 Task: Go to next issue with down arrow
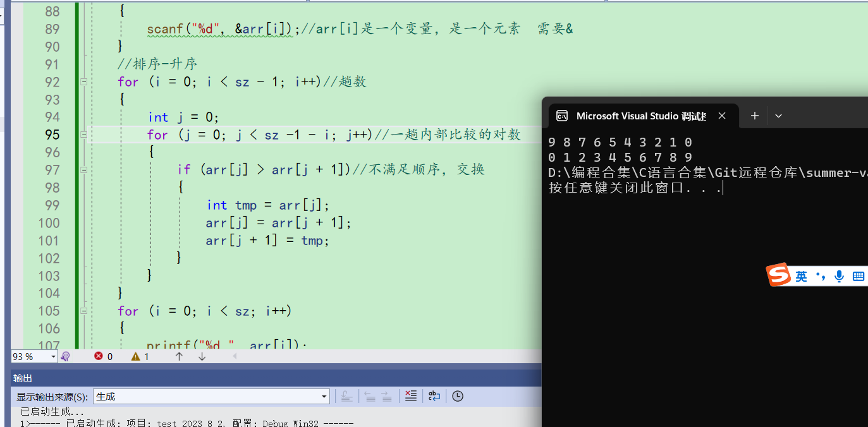202,356
